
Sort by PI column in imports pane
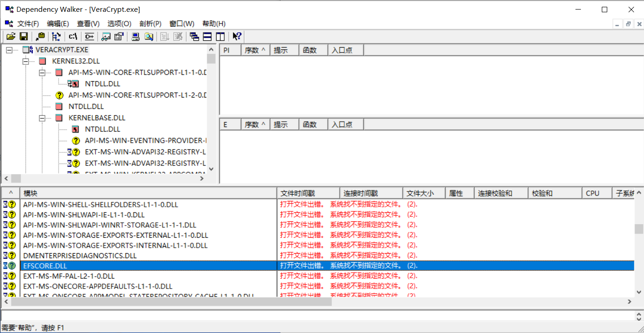230,50
